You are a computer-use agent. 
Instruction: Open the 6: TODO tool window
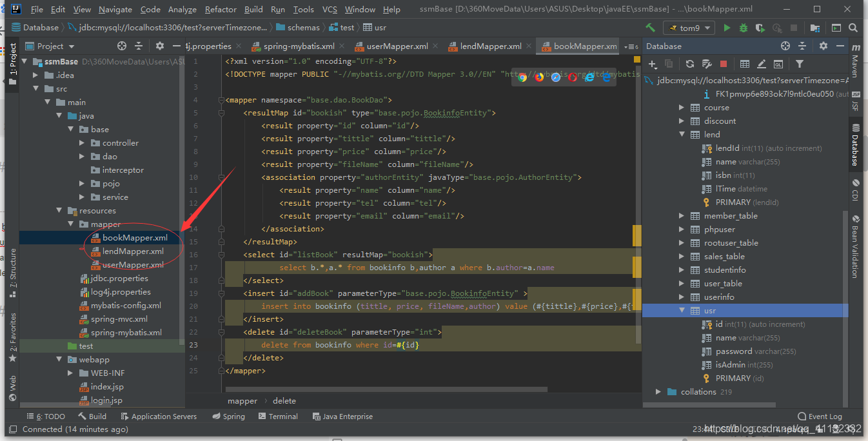pos(45,416)
